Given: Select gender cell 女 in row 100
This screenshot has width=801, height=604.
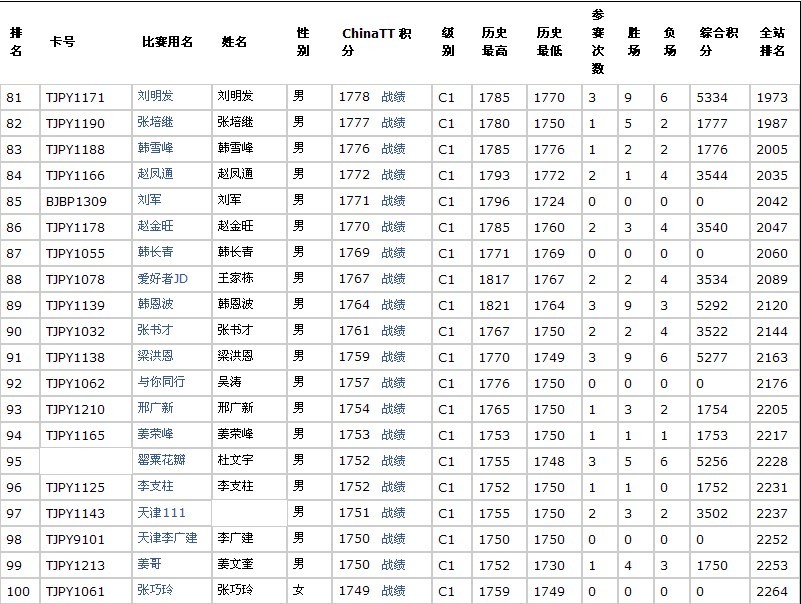Looking at the screenshot, I should [x=299, y=590].
